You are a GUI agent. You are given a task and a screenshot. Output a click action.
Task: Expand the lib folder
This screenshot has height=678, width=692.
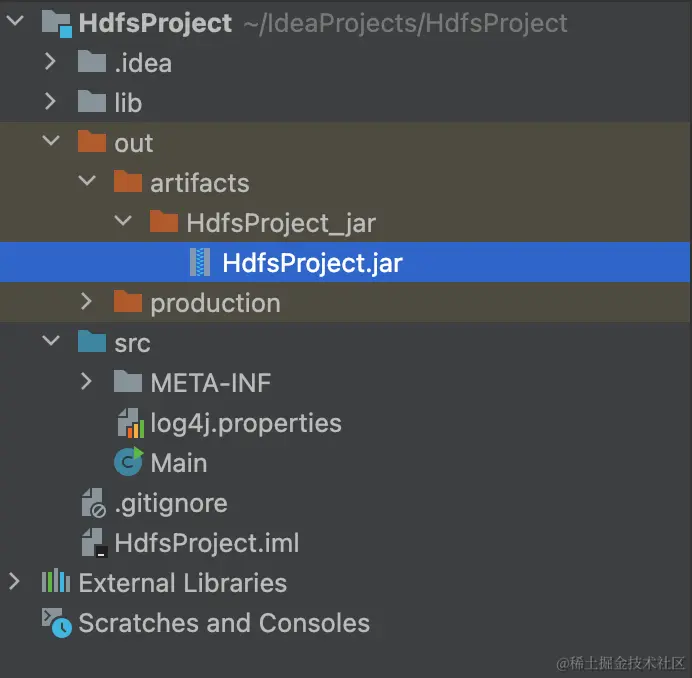coord(51,102)
